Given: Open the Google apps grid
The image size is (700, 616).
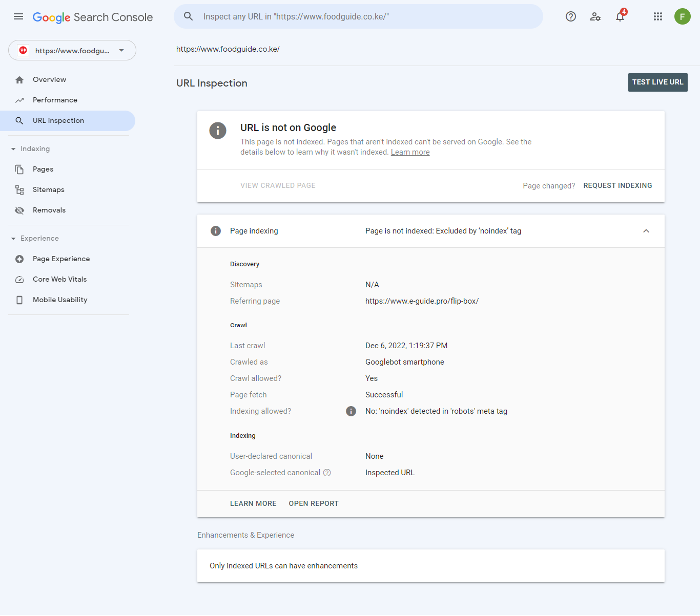Looking at the screenshot, I should click(658, 16).
